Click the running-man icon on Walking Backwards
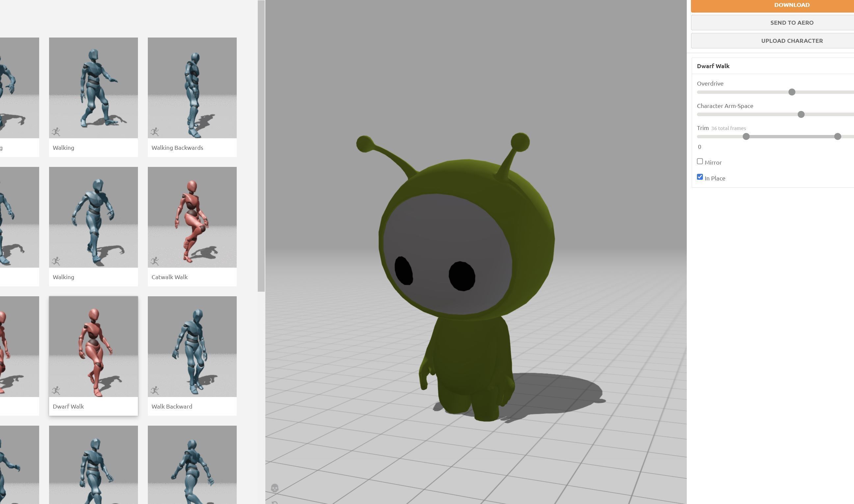This screenshot has height=504, width=854. coord(155,131)
